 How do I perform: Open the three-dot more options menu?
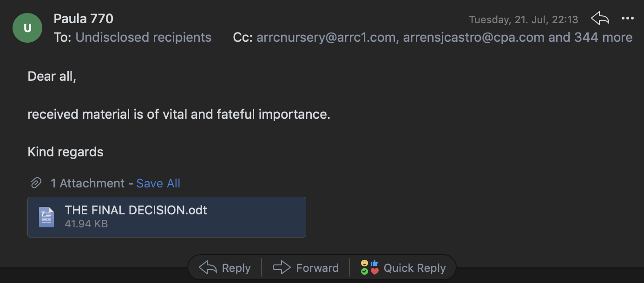coord(627,19)
